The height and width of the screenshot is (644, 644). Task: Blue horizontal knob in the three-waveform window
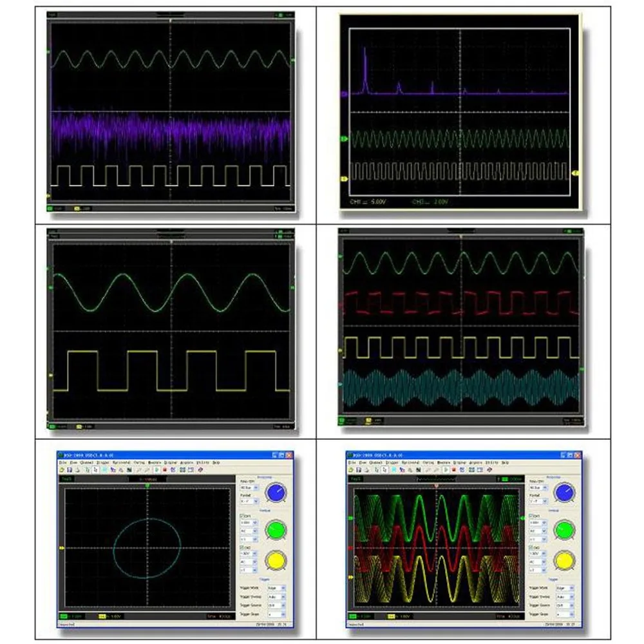coord(565,493)
